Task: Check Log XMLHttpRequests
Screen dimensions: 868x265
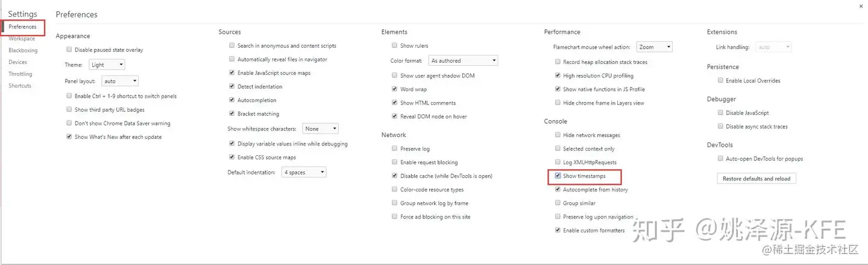Action: click(558, 162)
